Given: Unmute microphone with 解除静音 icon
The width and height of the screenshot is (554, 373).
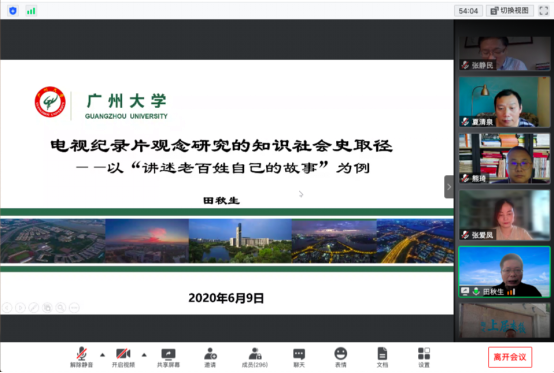Looking at the screenshot, I should pyautogui.click(x=82, y=357).
